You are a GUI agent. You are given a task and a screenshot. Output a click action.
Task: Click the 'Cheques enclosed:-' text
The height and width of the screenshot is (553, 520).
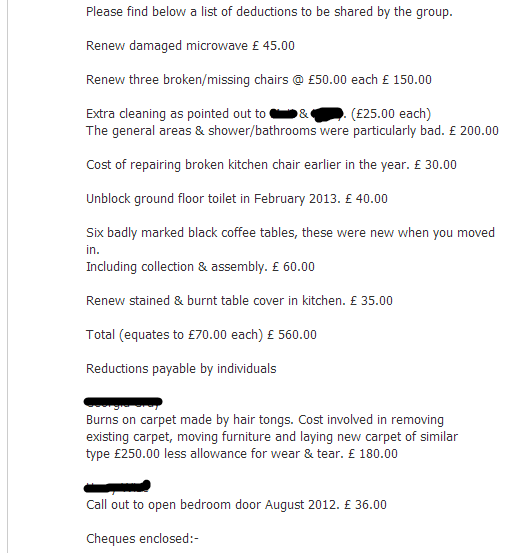point(142,539)
